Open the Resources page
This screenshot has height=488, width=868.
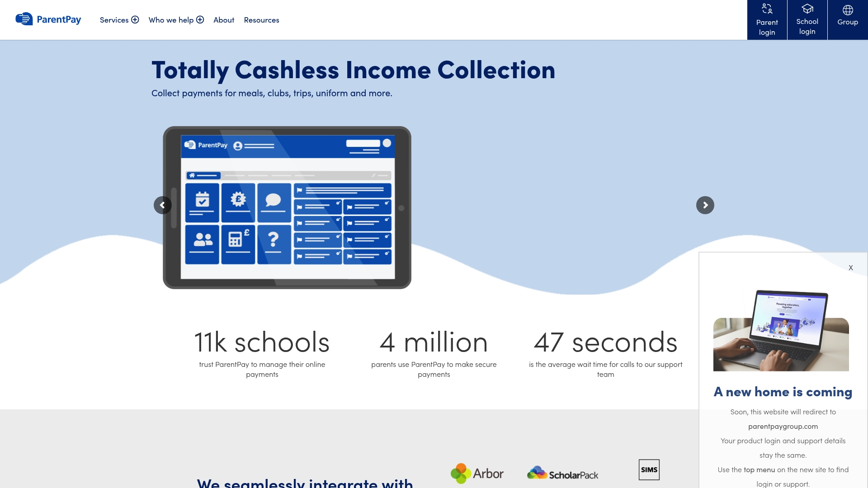[261, 20]
